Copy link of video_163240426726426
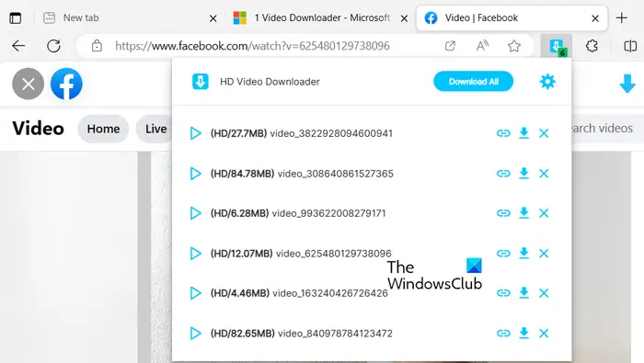The image size is (644, 363). tap(503, 293)
